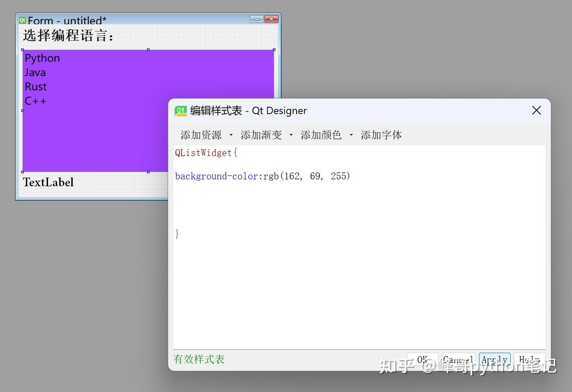
Task: Open the 添加渐变 dropdown arrow
Action: coord(291,135)
